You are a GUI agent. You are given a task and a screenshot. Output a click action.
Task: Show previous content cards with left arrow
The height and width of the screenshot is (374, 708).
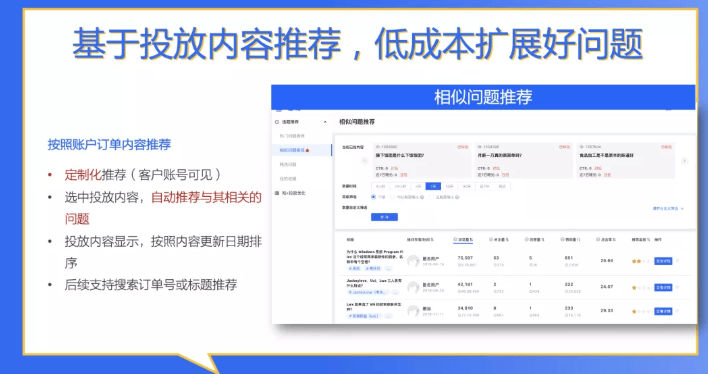click(365, 161)
